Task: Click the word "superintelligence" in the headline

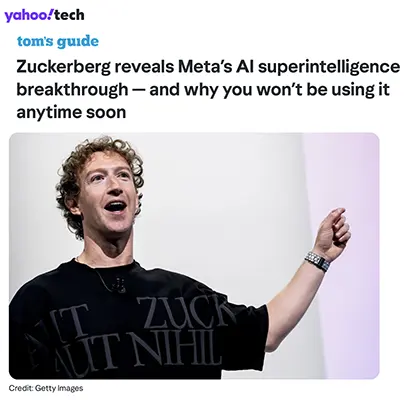Action: point(329,68)
